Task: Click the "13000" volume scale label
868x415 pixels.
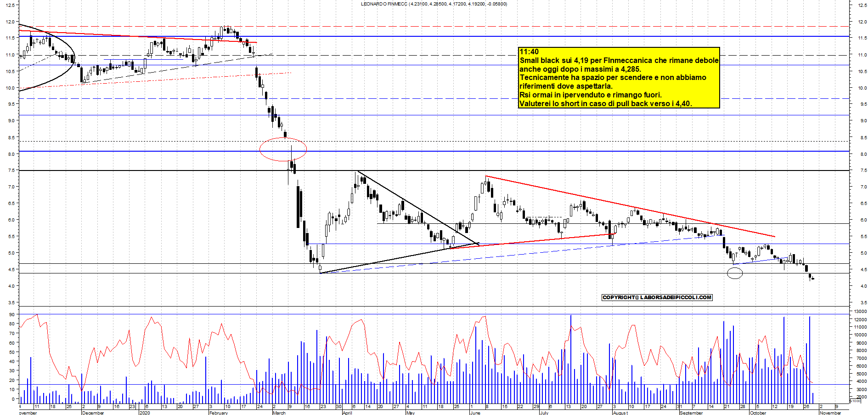Action: [860, 312]
